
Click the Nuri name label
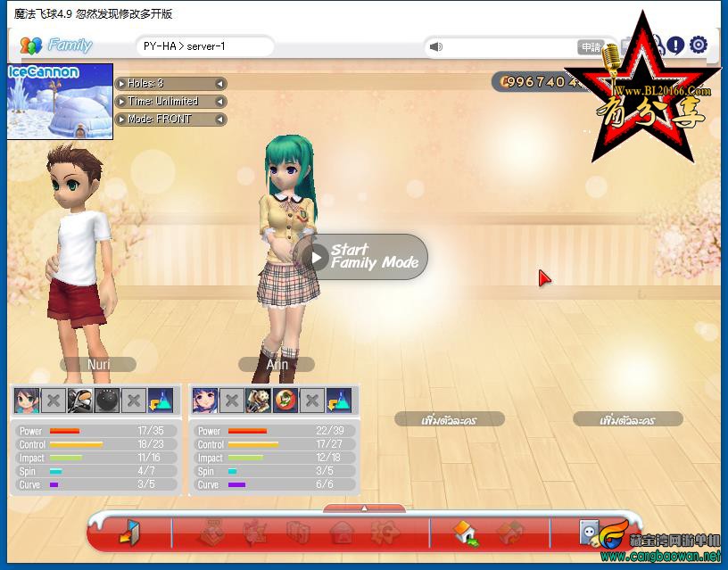tap(98, 364)
